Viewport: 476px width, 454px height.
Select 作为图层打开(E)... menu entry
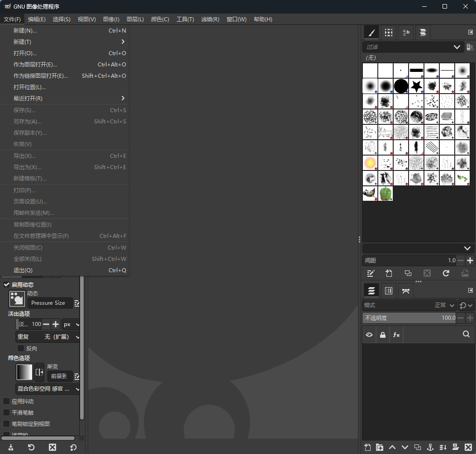click(x=65, y=64)
